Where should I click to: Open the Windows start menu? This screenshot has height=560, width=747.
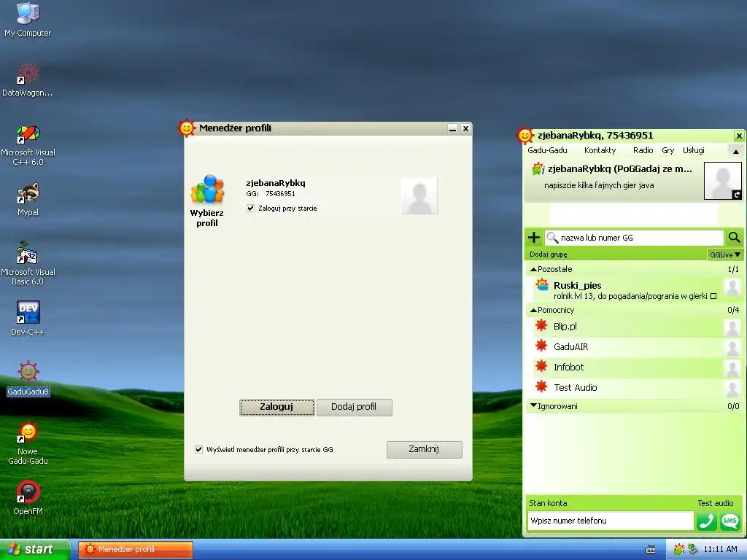point(35,550)
